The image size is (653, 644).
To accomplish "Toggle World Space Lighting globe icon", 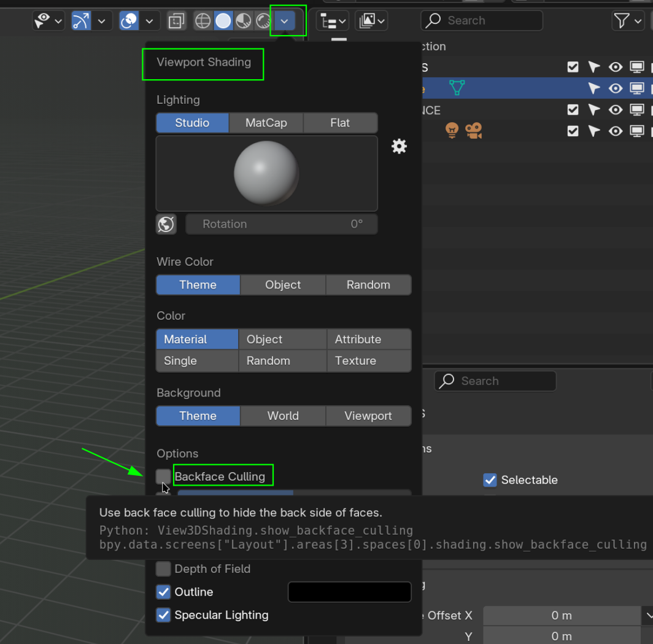I will [166, 224].
